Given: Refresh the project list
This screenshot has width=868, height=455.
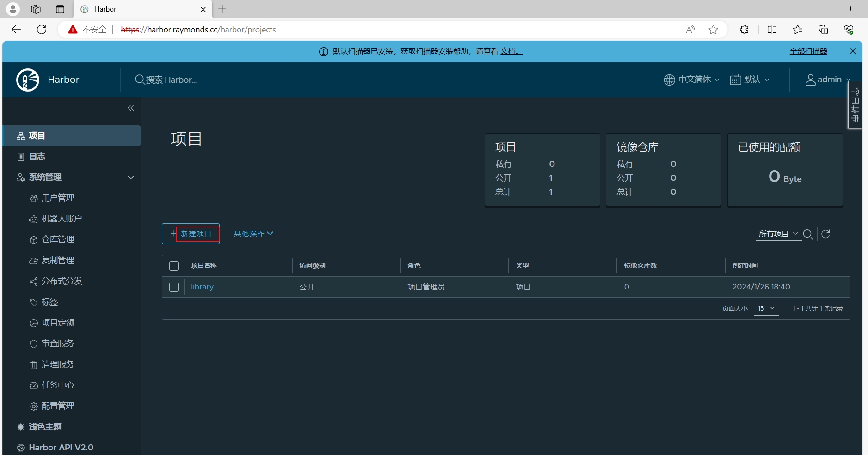Looking at the screenshot, I should 826,234.
